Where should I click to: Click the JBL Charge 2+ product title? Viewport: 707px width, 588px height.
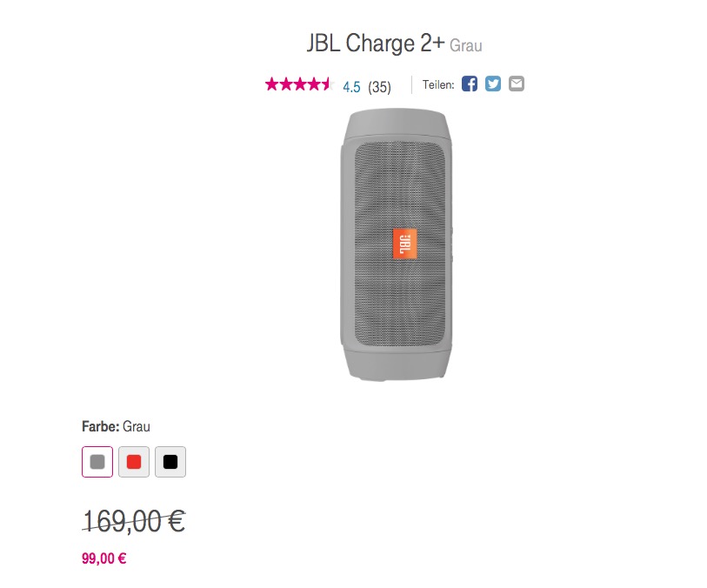376,43
